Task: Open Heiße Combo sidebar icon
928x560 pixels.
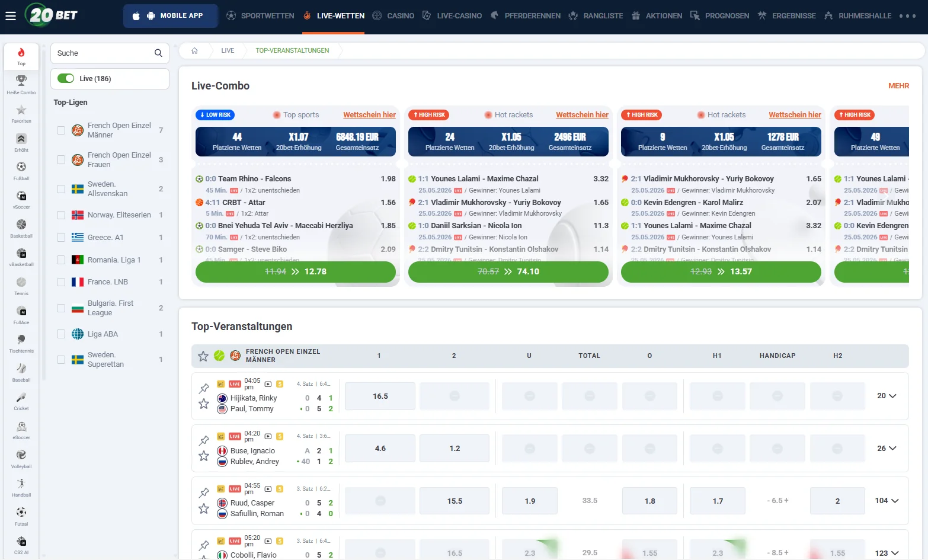Action: coord(21,85)
